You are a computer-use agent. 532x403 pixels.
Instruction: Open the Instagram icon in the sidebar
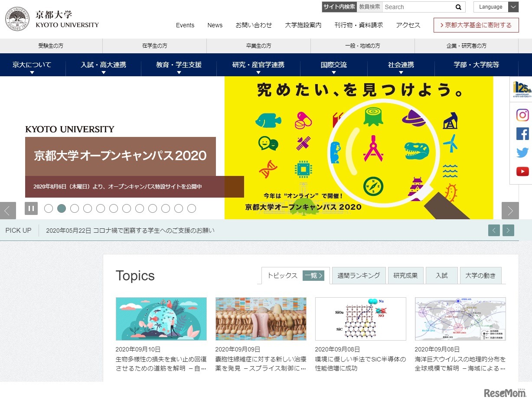pos(522,115)
